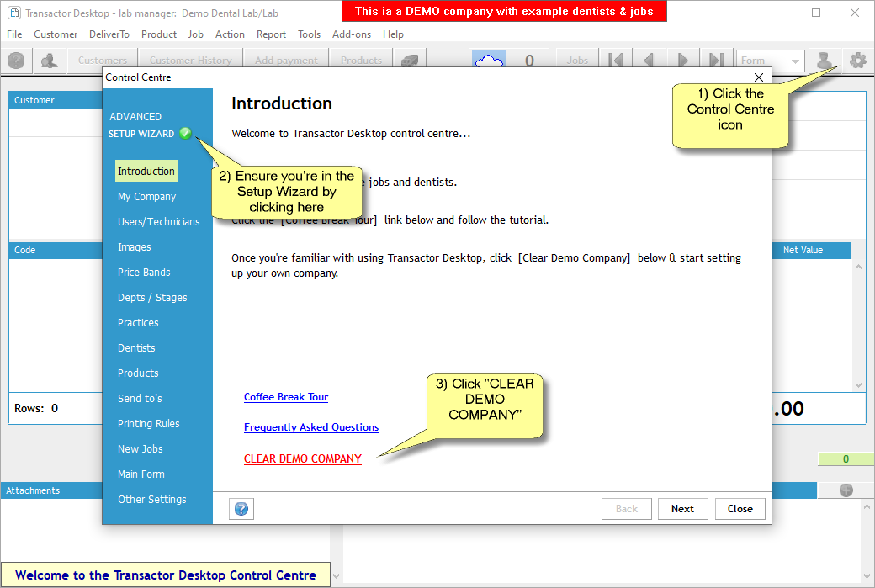Click the blue help icon in dialog
The height and width of the screenshot is (588, 875).
tap(241, 509)
